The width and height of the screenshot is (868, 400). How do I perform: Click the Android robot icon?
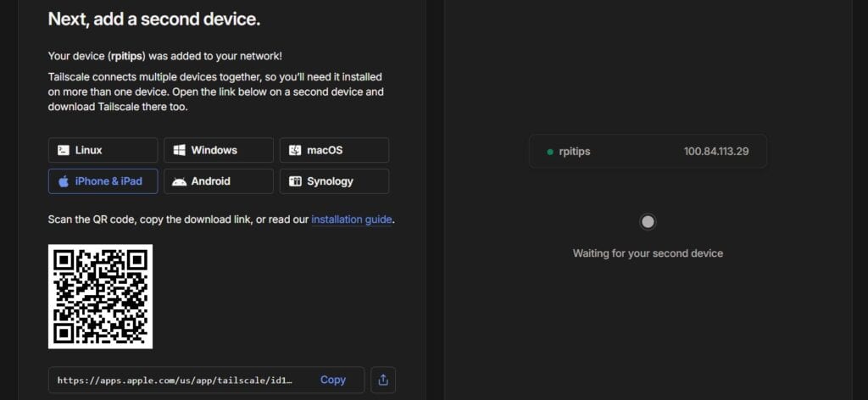(179, 181)
